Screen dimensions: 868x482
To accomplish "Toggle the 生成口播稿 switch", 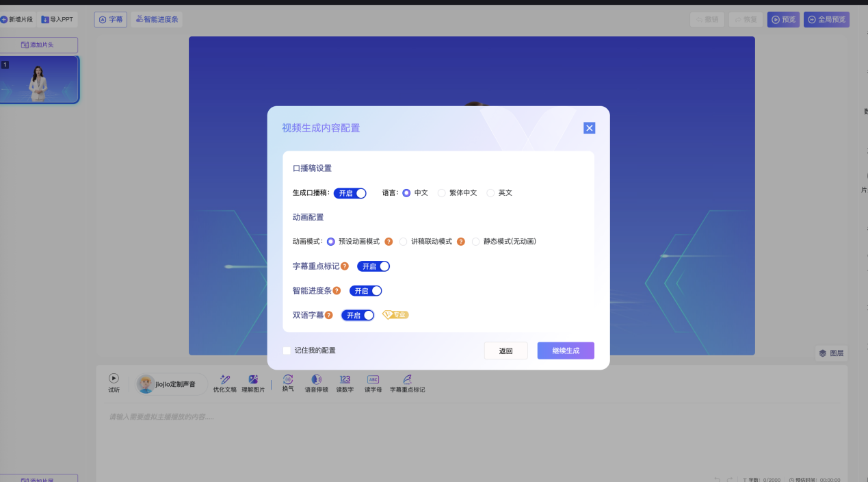I will click(x=350, y=193).
